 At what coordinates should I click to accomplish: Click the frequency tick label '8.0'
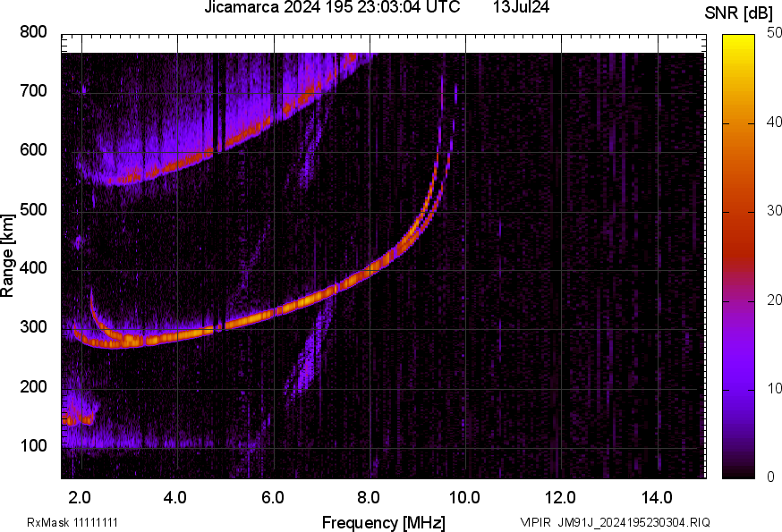click(x=368, y=498)
